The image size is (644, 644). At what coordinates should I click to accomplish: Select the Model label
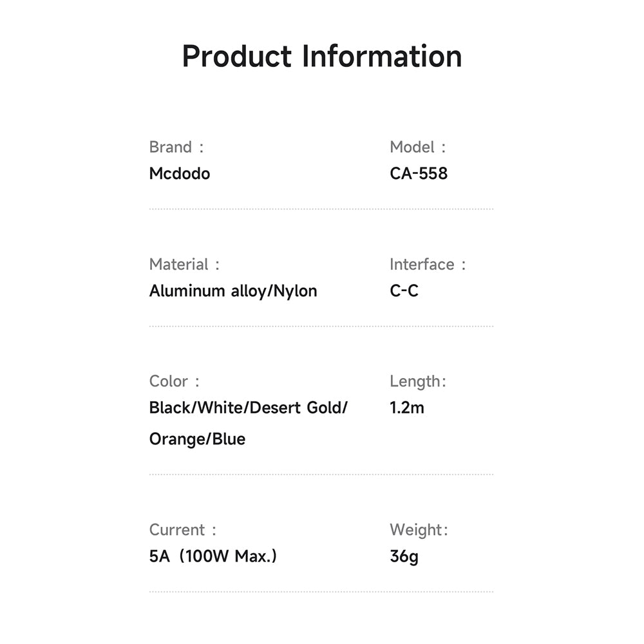coord(418,147)
